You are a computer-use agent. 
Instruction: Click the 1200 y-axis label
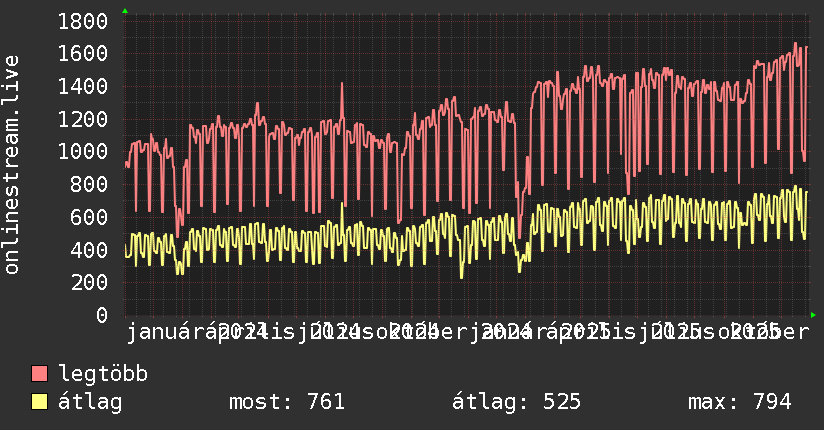[x=83, y=119]
